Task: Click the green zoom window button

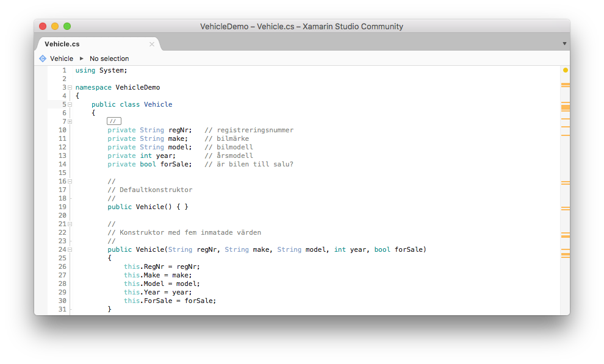Action: click(x=67, y=26)
